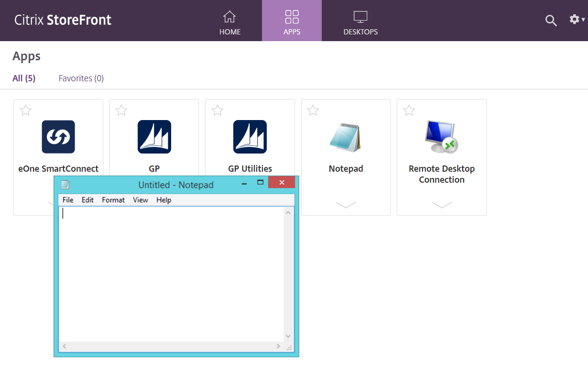Minimize the Untitled - Notepad window
The image size is (588, 374).
click(x=244, y=183)
